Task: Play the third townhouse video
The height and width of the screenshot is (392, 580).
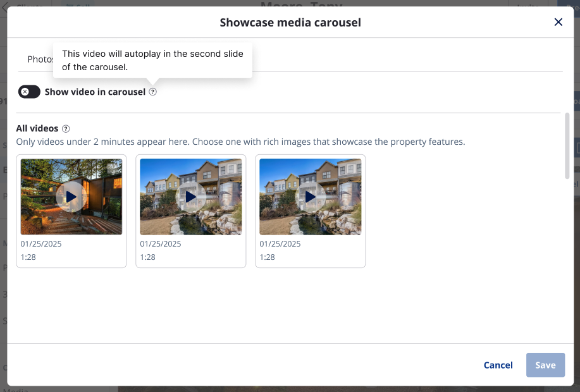Action: (x=310, y=197)
